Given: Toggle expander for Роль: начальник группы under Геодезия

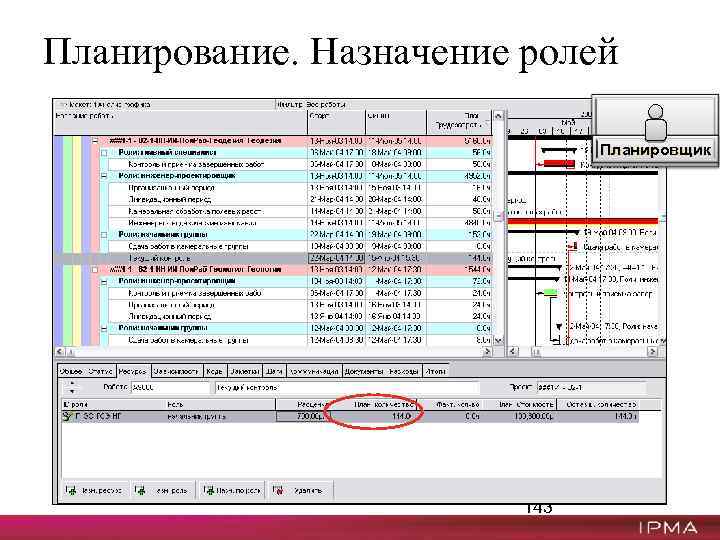Looking at the screenshot, I should click(104, 235).
